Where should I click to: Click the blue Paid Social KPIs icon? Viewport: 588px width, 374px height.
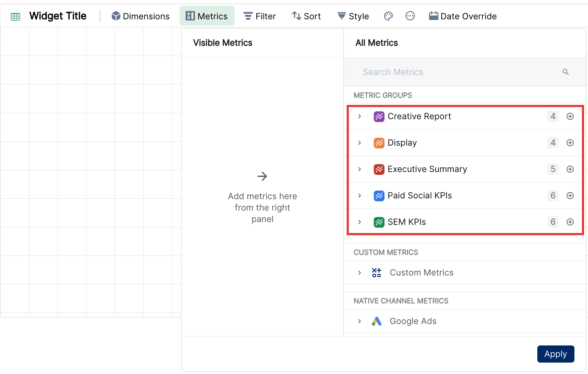[379, 196]
